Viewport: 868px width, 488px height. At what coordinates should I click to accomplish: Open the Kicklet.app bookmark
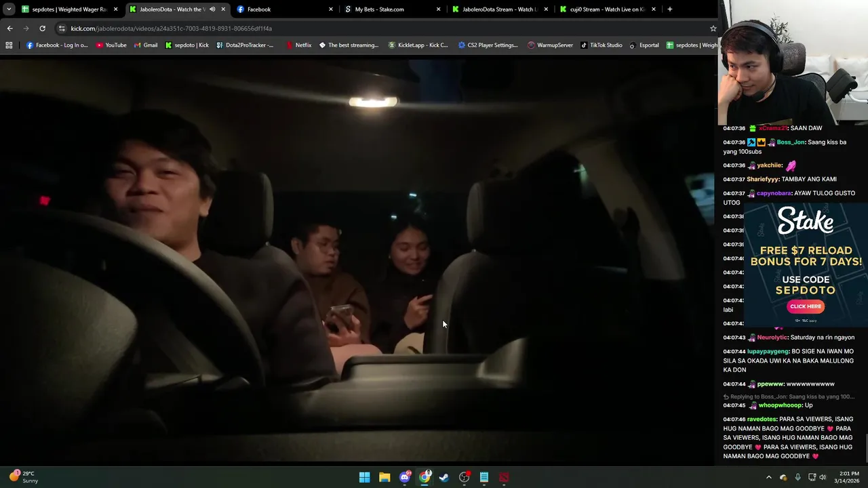418,45
